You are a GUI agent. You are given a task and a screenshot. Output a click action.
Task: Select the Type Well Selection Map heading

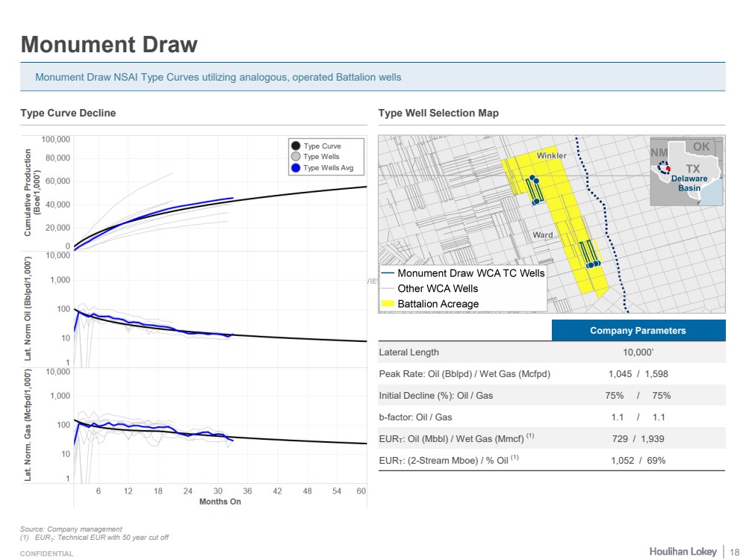[x=438, y=113]
